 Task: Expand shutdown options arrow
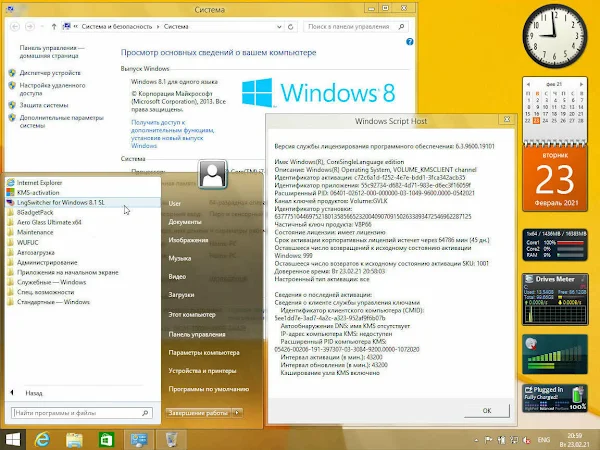click(x=237, y=413)
